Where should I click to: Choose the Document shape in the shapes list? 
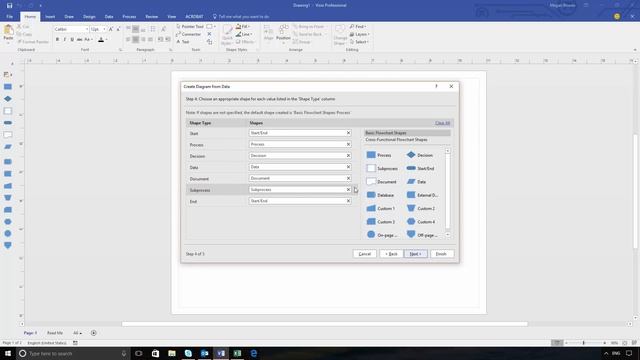[381, 182]
